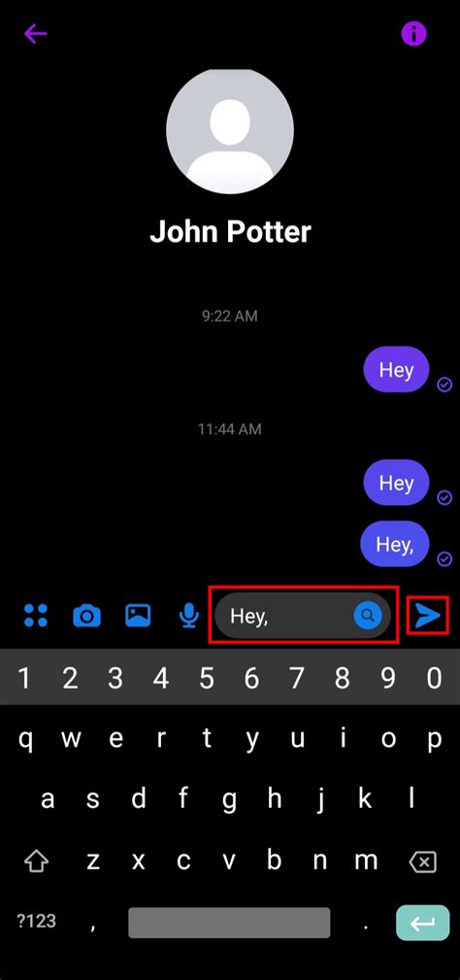Open John Potter name header
The height and width of the screenshot is (980, 460).
pos(230,232)
